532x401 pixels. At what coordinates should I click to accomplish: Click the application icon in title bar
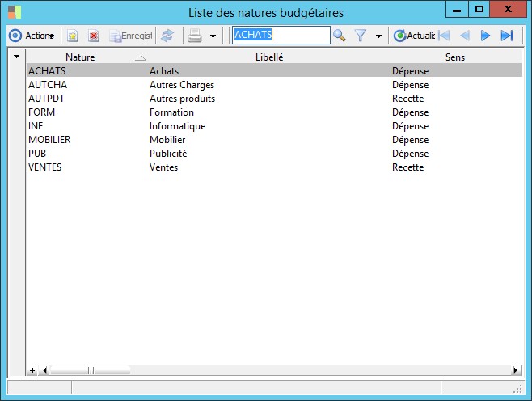coord(15,12)
